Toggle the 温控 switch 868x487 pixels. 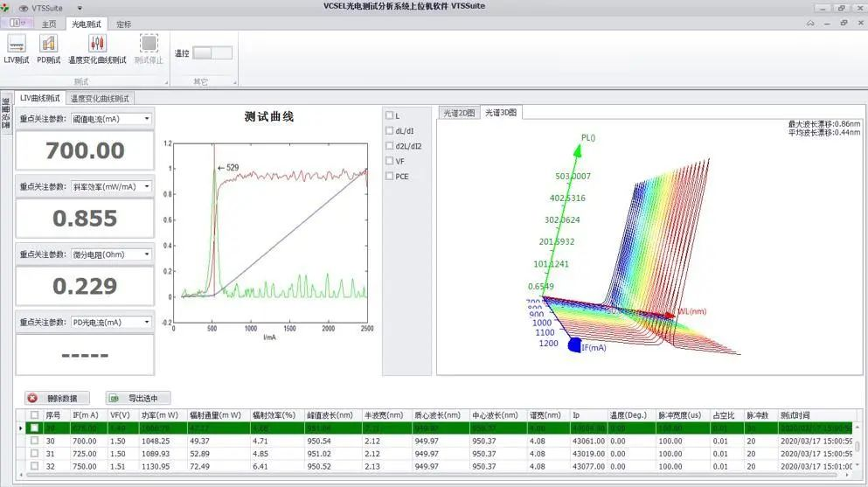pos(212,53)
